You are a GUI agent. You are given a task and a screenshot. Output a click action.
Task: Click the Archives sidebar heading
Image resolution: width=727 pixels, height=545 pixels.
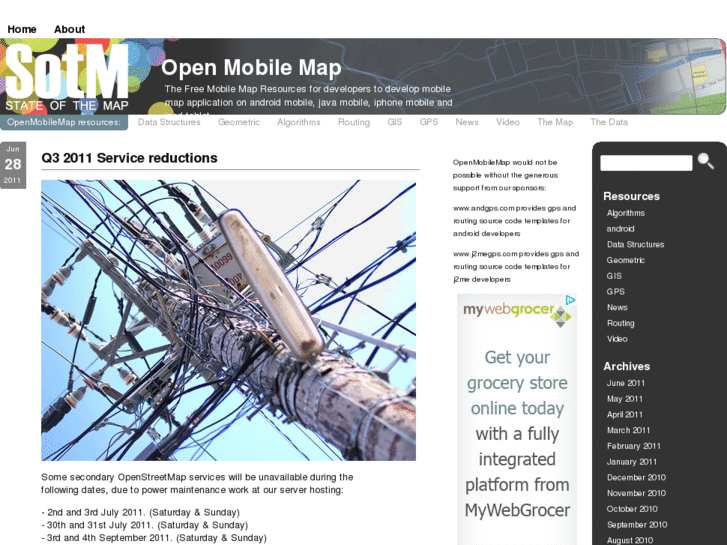626,366
